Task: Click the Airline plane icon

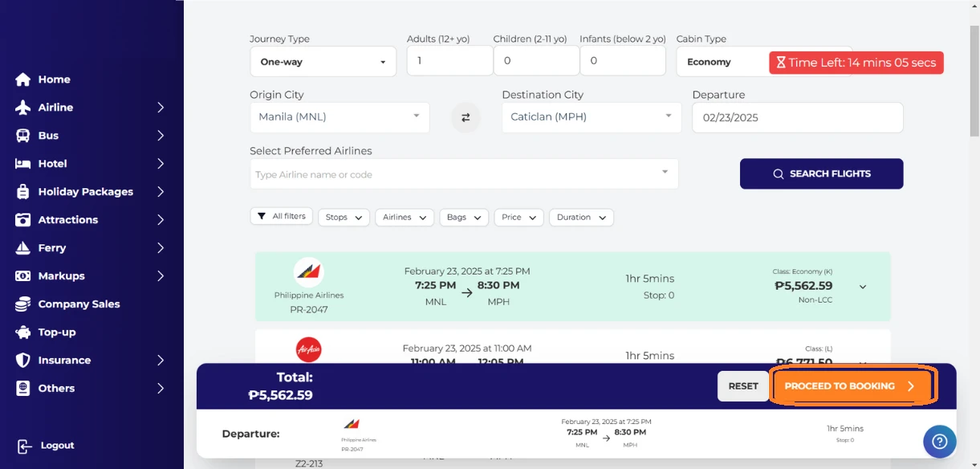Action: pyautogui.click(x=22, y=108)
